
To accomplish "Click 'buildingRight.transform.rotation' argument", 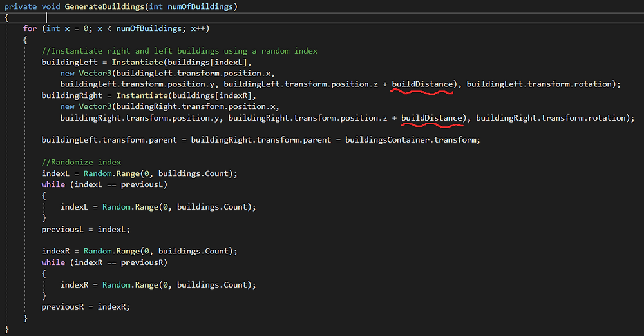I will coord(551,118).
